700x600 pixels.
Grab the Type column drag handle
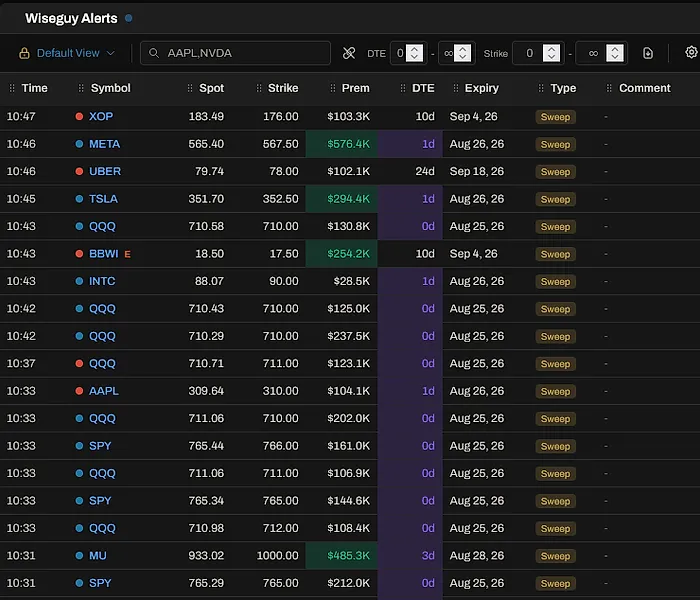(541, 88)
